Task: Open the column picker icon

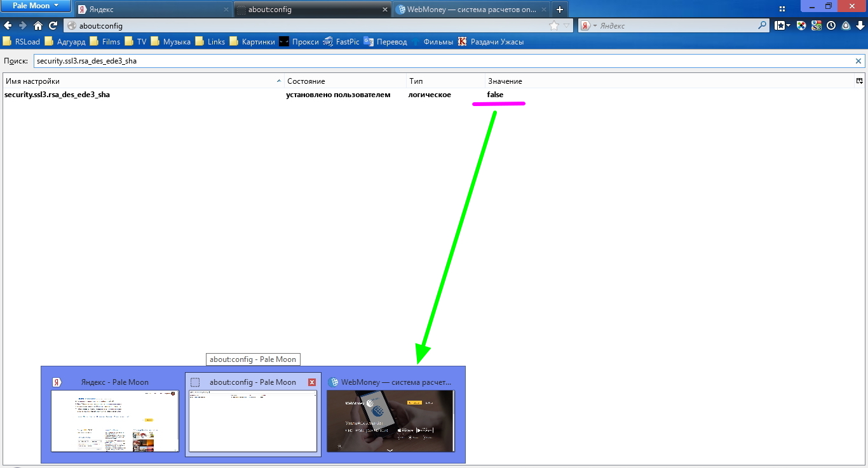Action: [x=859, y=81]
